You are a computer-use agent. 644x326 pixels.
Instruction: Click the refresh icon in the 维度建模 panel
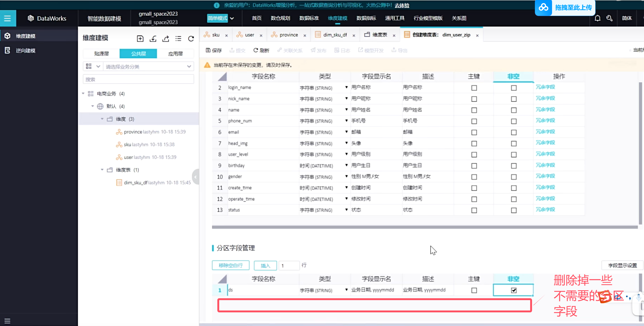pos(191,39)
